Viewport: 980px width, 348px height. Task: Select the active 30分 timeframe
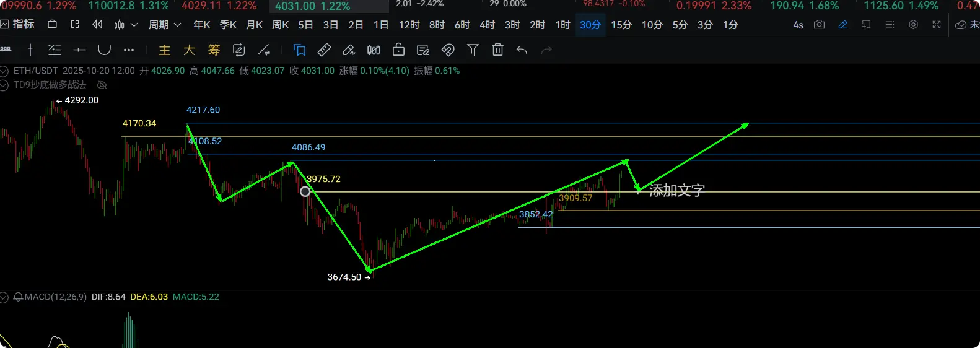pos(590,25)
